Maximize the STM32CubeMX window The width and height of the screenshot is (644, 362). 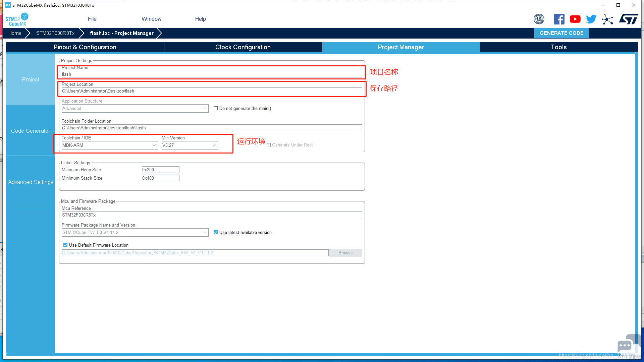click(x=618, y=5)
